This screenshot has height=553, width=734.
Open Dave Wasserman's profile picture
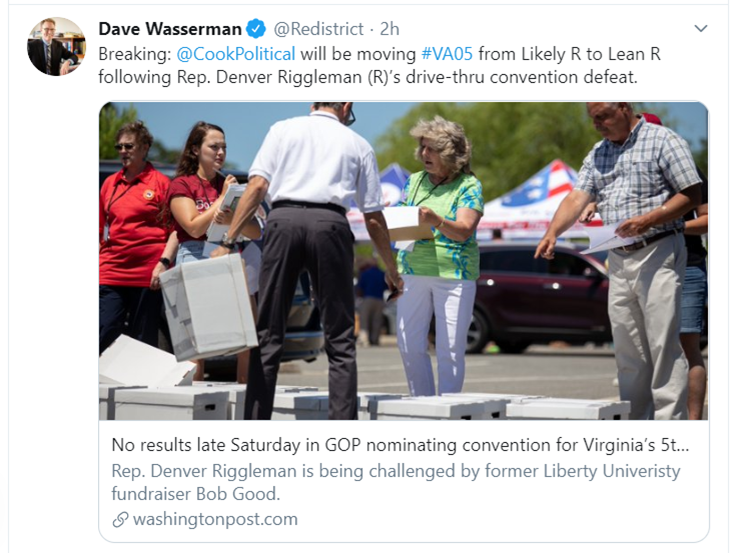57,47
